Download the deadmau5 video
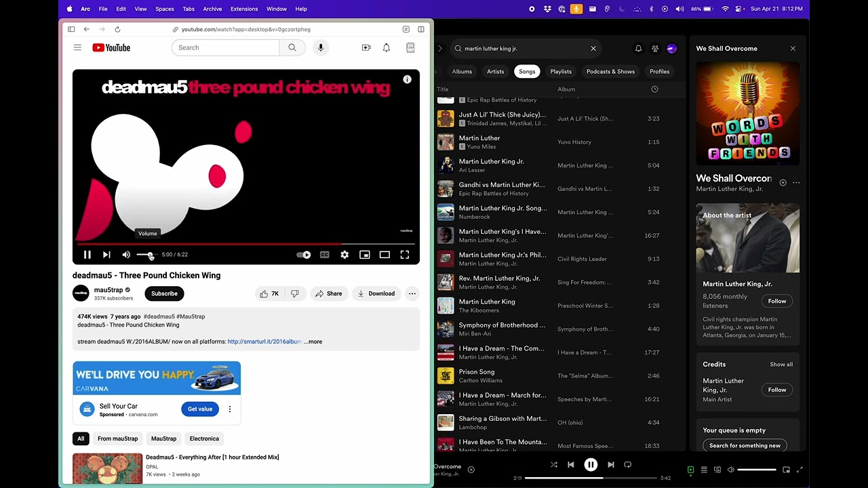868x488 pixels. [376, 293]
